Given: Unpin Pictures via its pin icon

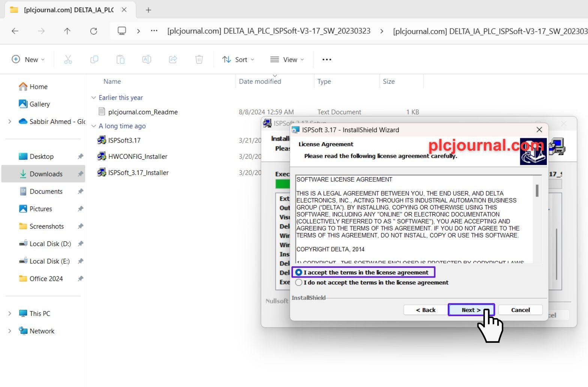Looking at the screenshot, I should pos(80,209).
